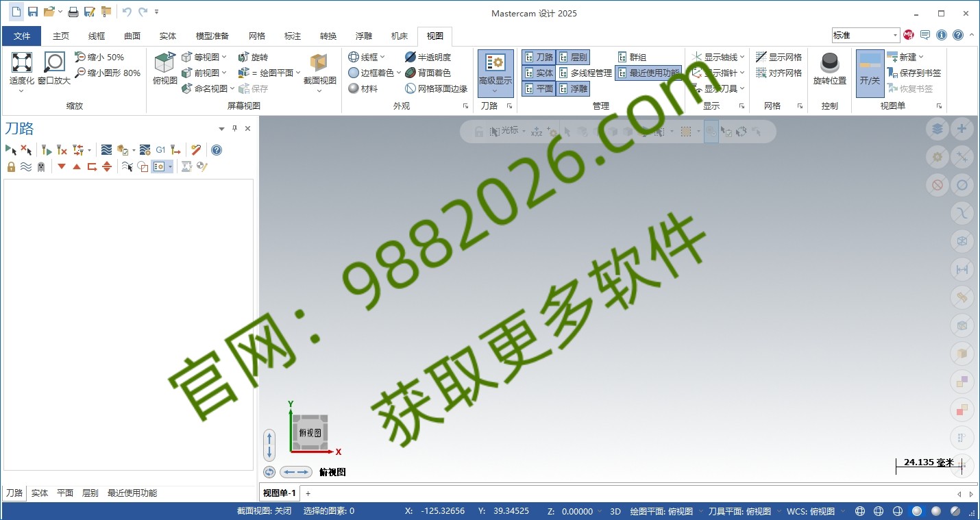Click the ghost icon in 刀路 toolbar
The image size is (980, 520).
point(41,166)
